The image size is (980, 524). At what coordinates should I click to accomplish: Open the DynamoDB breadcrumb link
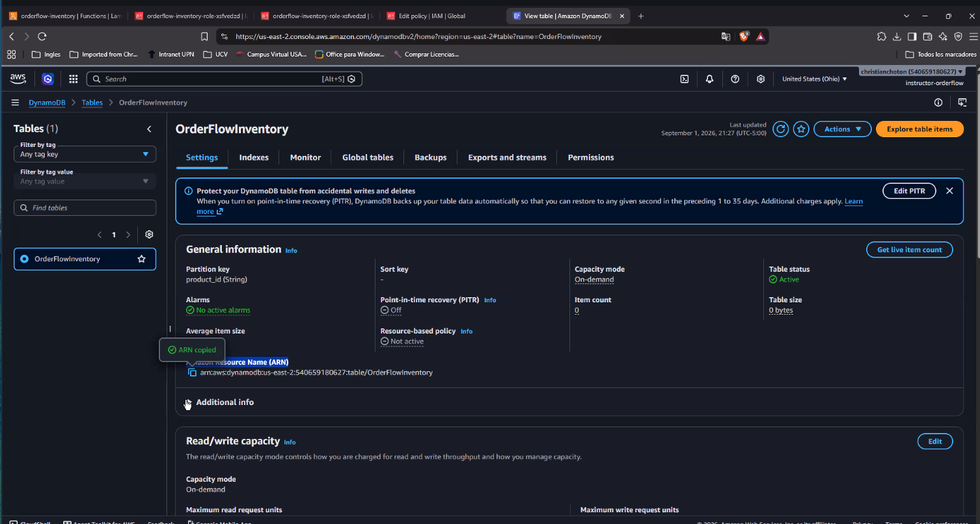[47, 103]
